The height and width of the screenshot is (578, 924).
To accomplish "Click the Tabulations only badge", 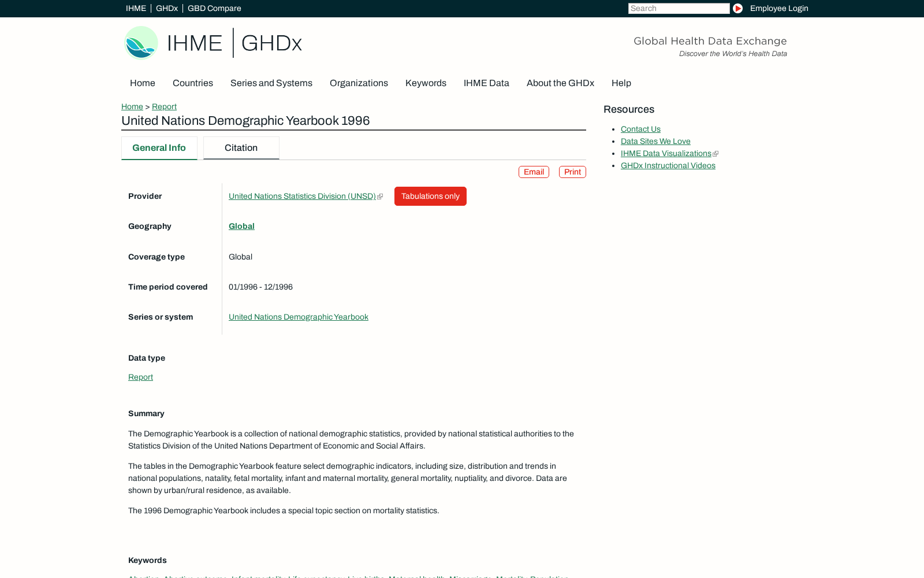I will point(430,197).
